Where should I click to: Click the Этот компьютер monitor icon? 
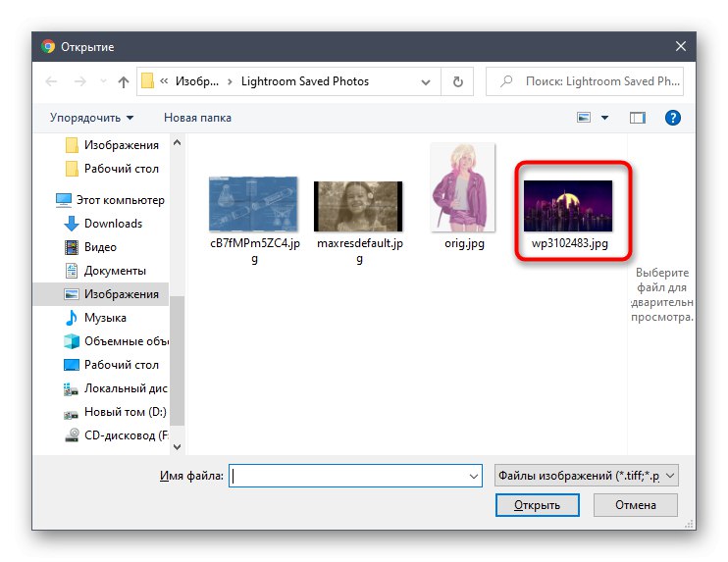pos(64,200)
